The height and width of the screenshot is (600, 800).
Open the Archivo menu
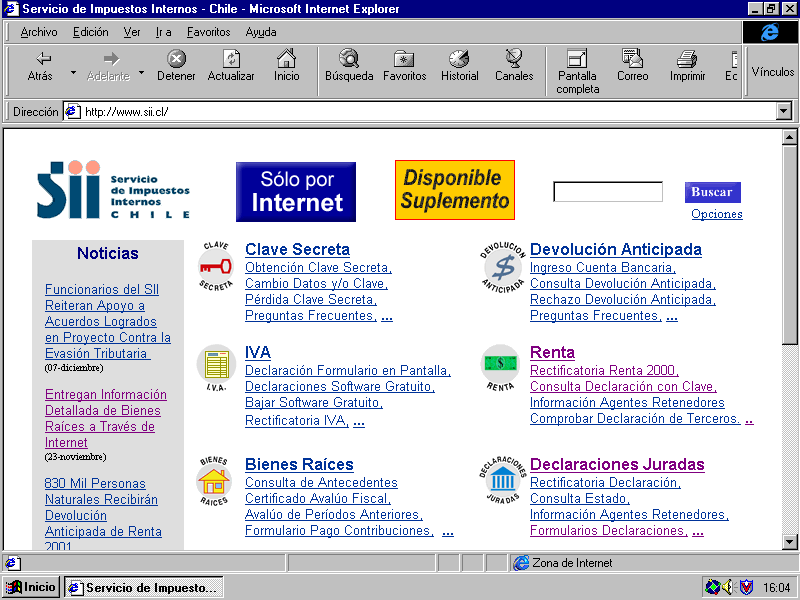point(39,32)
